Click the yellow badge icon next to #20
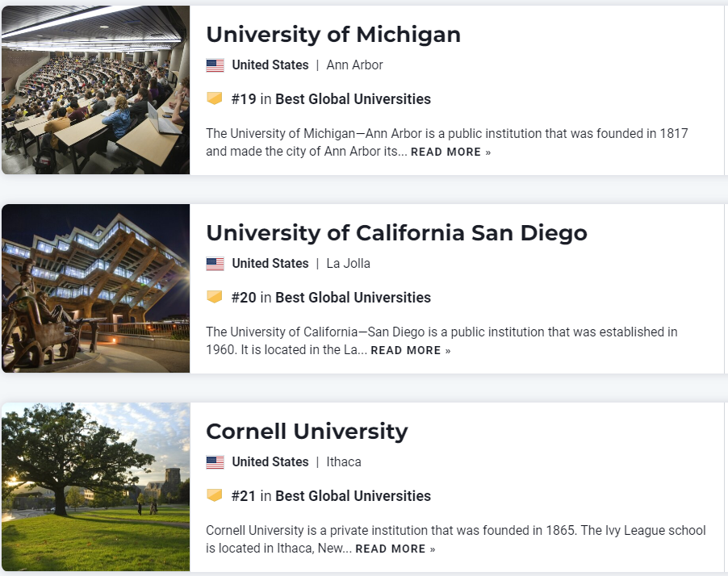This screenshot has height=576, width=728. pos(215,297)
